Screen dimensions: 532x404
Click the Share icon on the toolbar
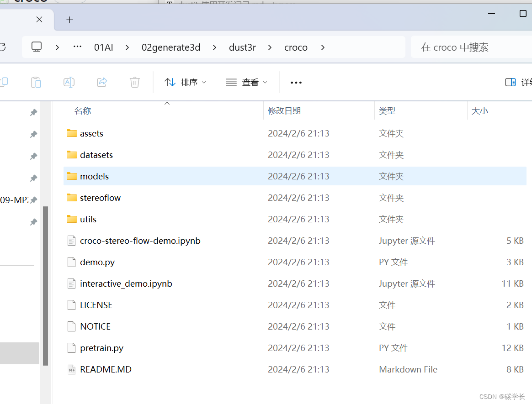(101, 82)
